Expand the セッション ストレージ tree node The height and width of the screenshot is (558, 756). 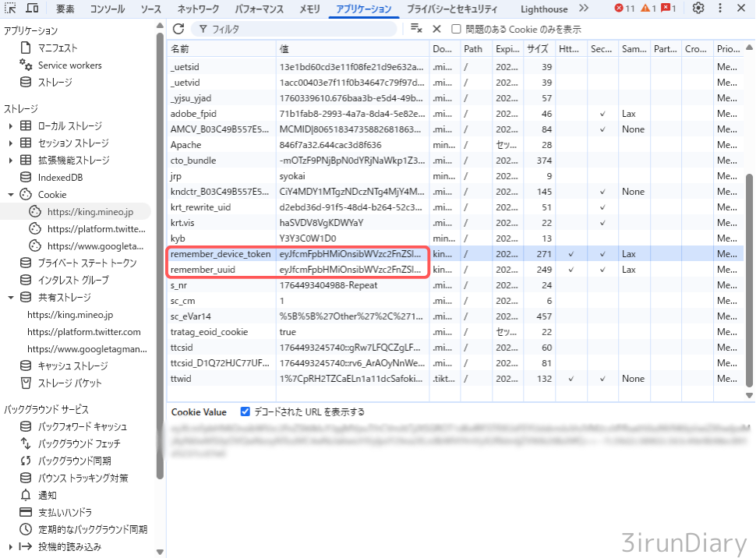point(10,143)
